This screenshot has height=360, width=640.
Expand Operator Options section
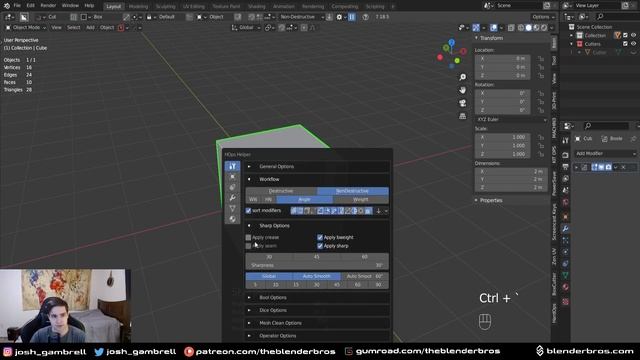(x=317, y=336)
